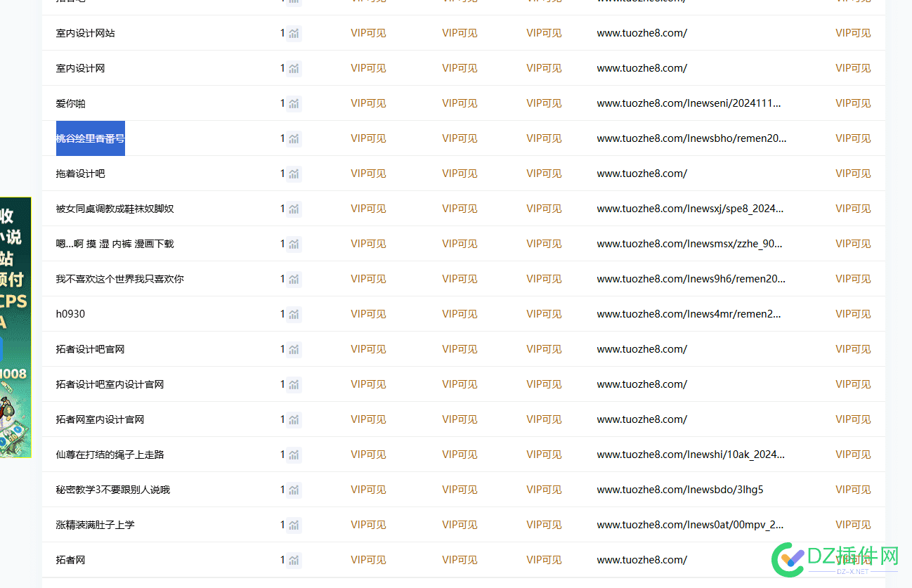This screenshot has height=588, width=912.
Task: Click chart icon beside 拖着设计吧 keyword
Action: point(294,174)
